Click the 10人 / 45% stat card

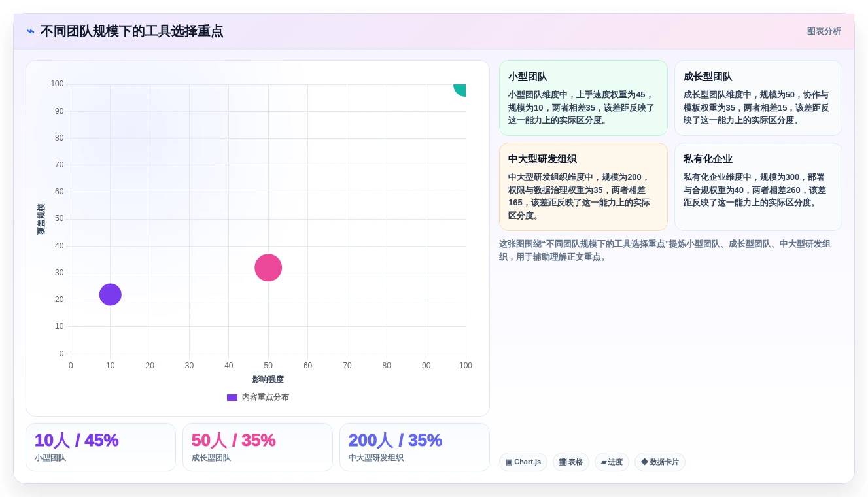tap(101, 447)
